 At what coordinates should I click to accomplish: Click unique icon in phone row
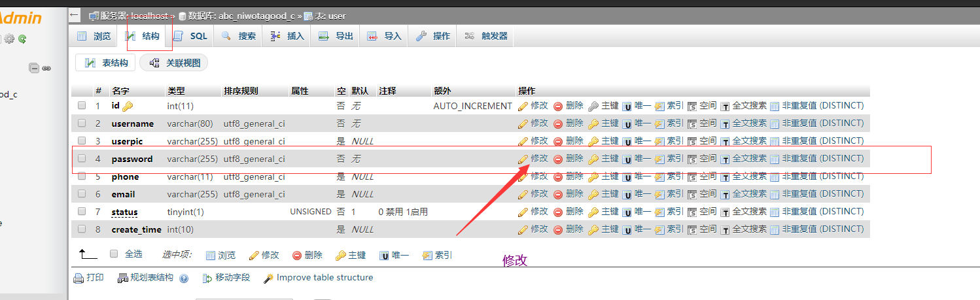click(627, 176)
